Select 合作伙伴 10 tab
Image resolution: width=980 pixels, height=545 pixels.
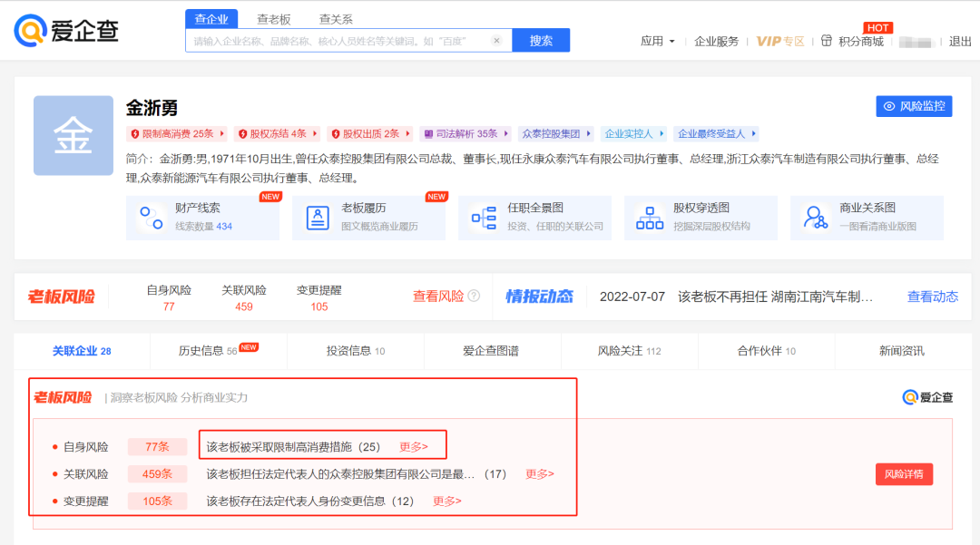pyautogui.click(x=766, y=351)
